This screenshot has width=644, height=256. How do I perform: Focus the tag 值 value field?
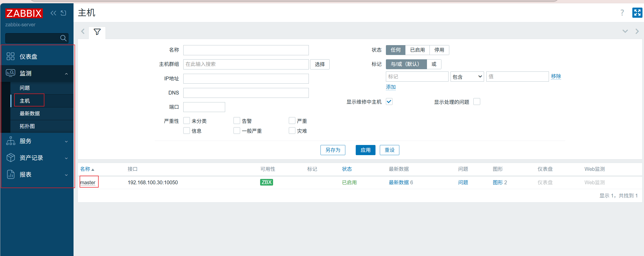[x=517, y=77]
